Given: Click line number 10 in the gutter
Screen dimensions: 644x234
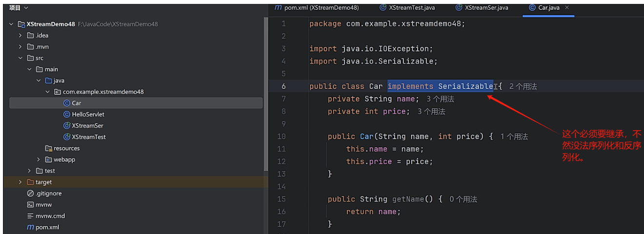Looking at the screenshot, I should (x=282, y=136).
